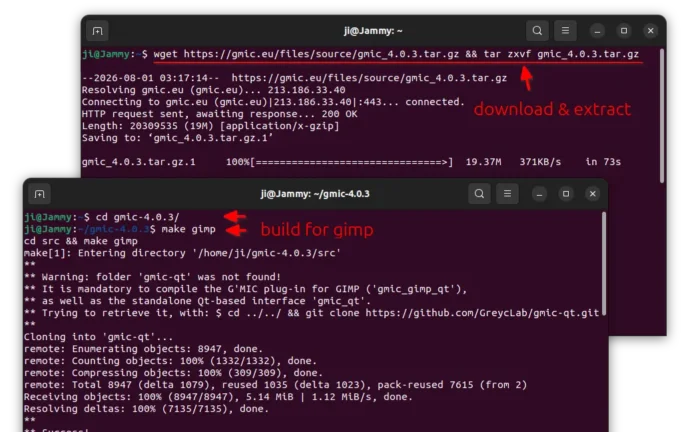The height and width of the screenshot is (432, 700).
Task: Click the 'make gimp' command at prompt
Action: pyautogui.click(x=188, y=229)
